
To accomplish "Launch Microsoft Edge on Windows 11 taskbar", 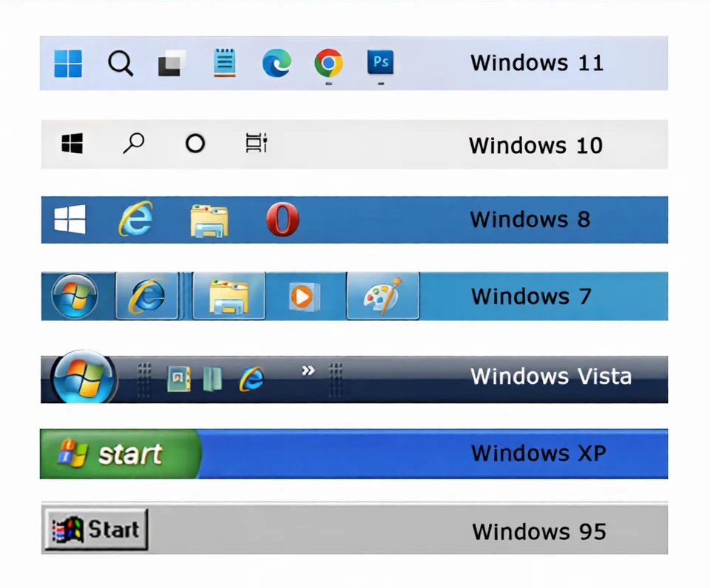I will click(x=277, y=63).
